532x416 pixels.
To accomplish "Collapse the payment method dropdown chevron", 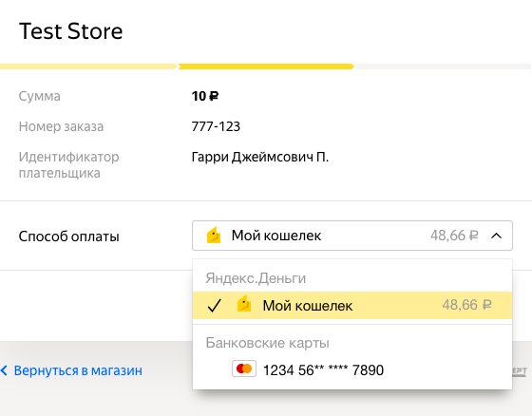I will click(496, 236).
